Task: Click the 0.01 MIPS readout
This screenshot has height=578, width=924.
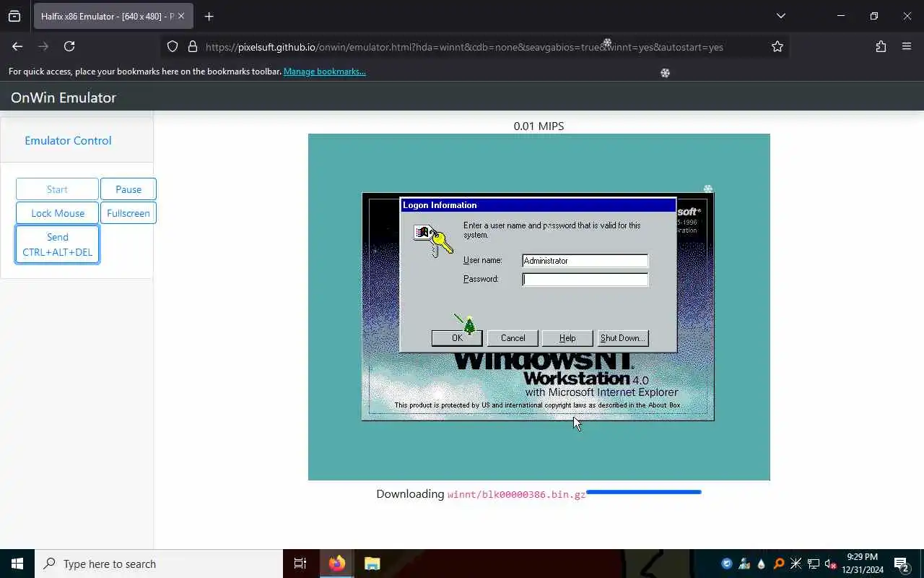Action: click(539, 126)
